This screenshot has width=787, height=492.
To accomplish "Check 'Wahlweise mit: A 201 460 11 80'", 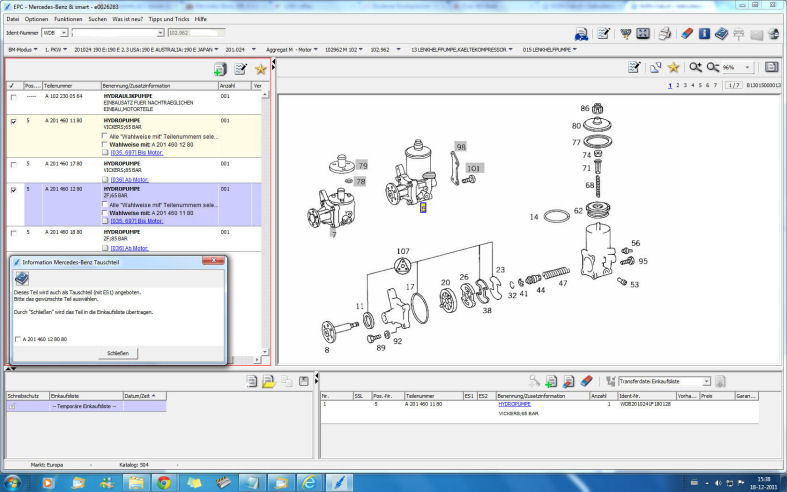I will click(x=105, y=213).
